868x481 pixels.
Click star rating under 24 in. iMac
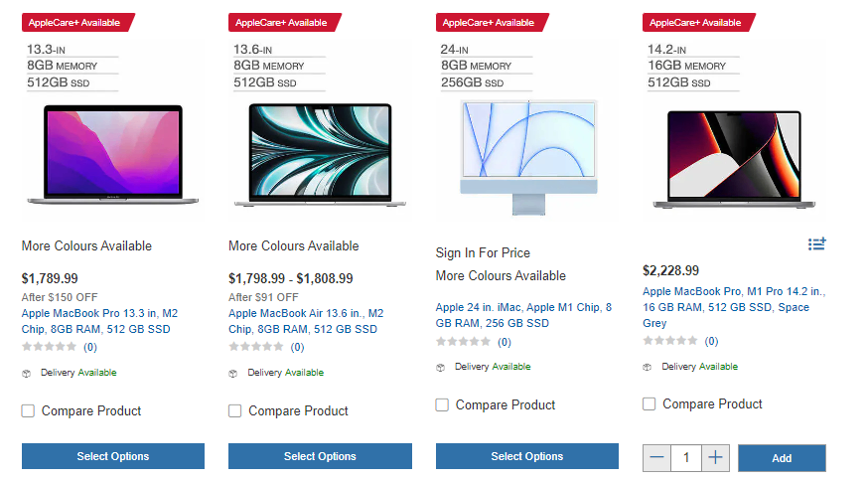click(463, 342)
